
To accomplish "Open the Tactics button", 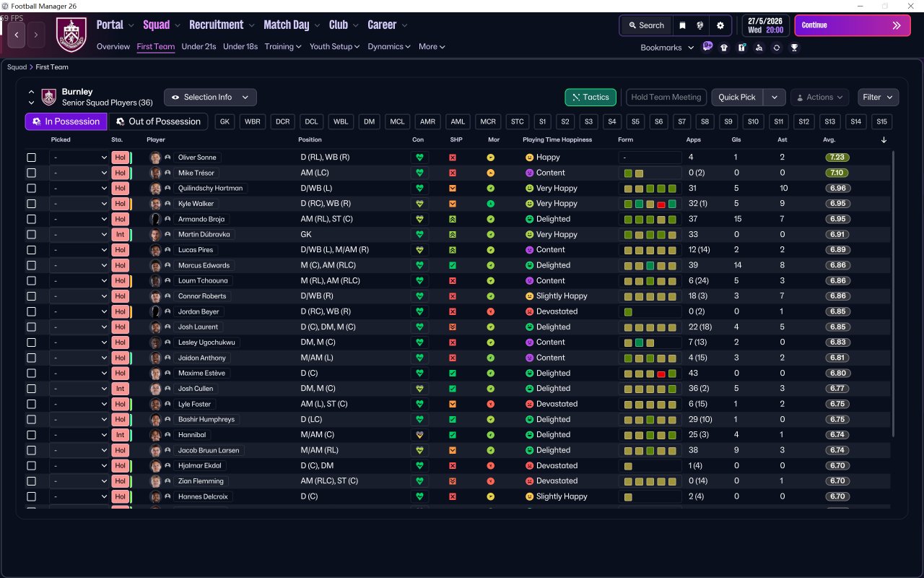I will 590,98.
